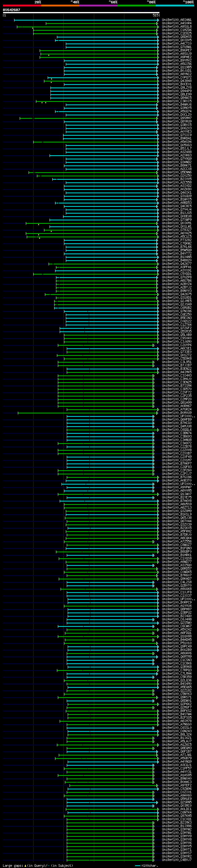Select UniRef100_Q733E0 label

point(176,352)
